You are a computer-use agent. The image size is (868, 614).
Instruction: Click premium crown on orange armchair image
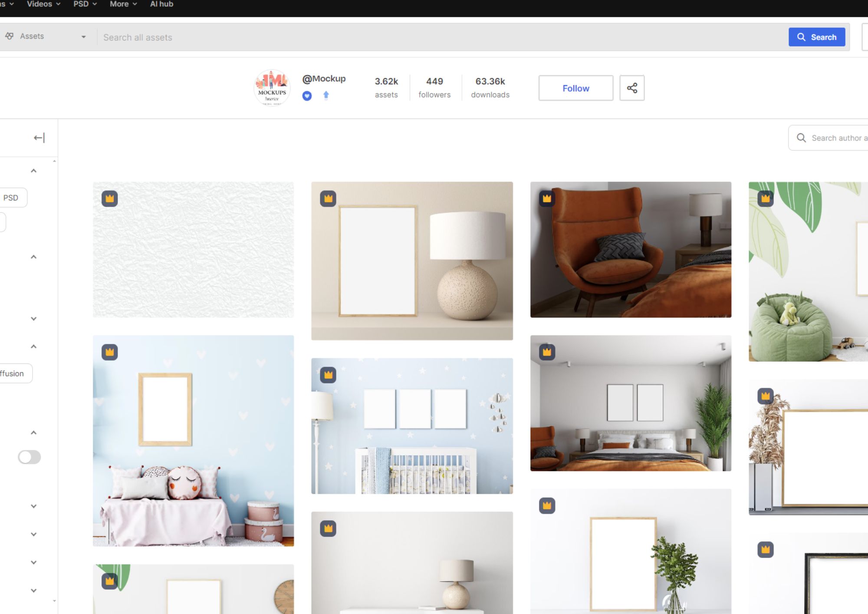pyautogui.click(x=547, y=198)
